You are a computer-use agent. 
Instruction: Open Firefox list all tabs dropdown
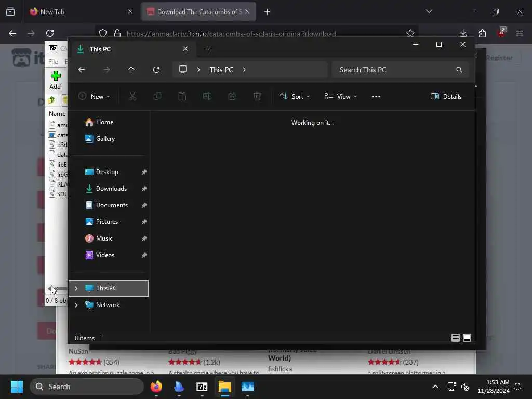tap(429, 11)
